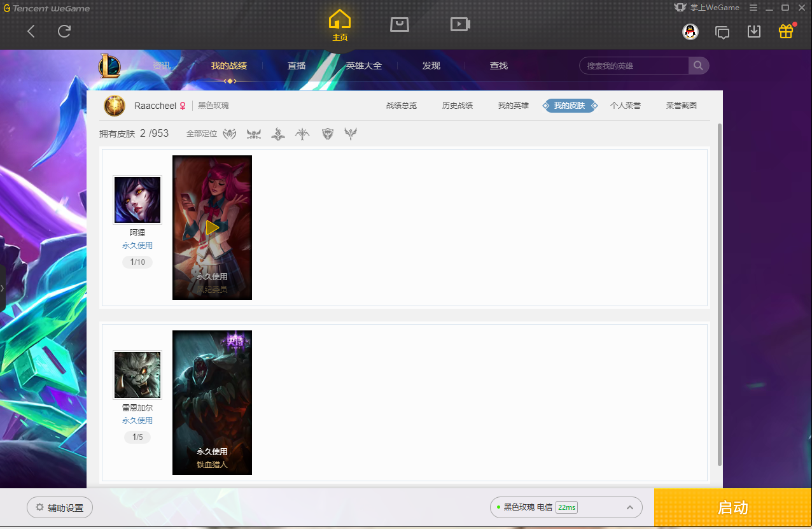
Task: Focus the 搜索我的英雄 search field
Action: point(634,66)
